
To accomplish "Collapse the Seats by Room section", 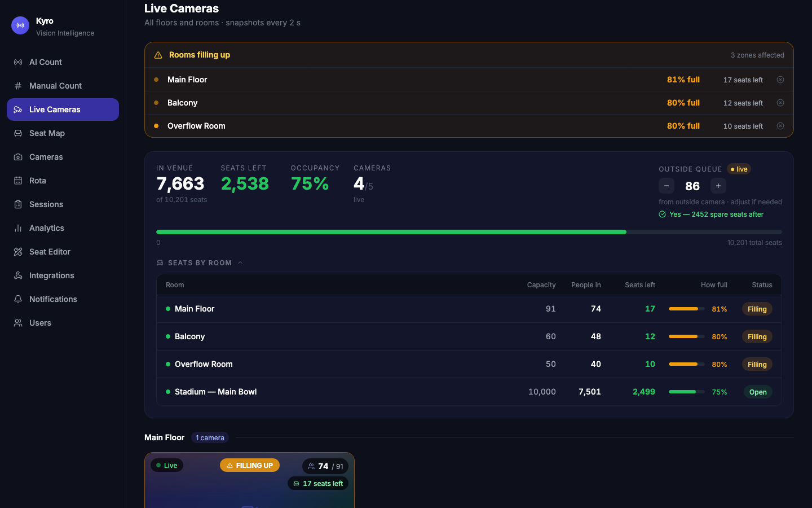I will tap(200, 263).
